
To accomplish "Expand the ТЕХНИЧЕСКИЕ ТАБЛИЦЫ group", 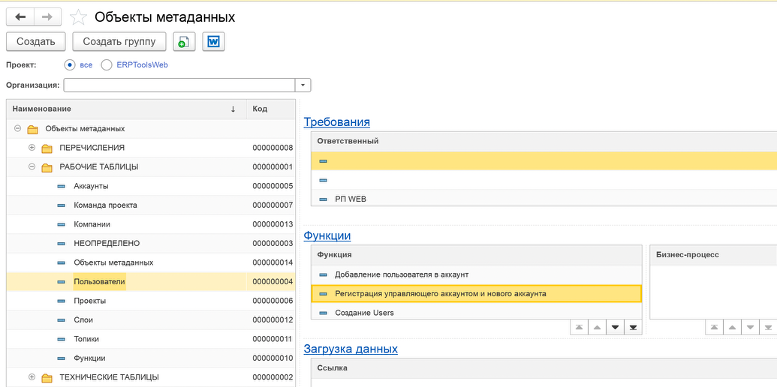I will pyautogui.click(x=32, y=377).
